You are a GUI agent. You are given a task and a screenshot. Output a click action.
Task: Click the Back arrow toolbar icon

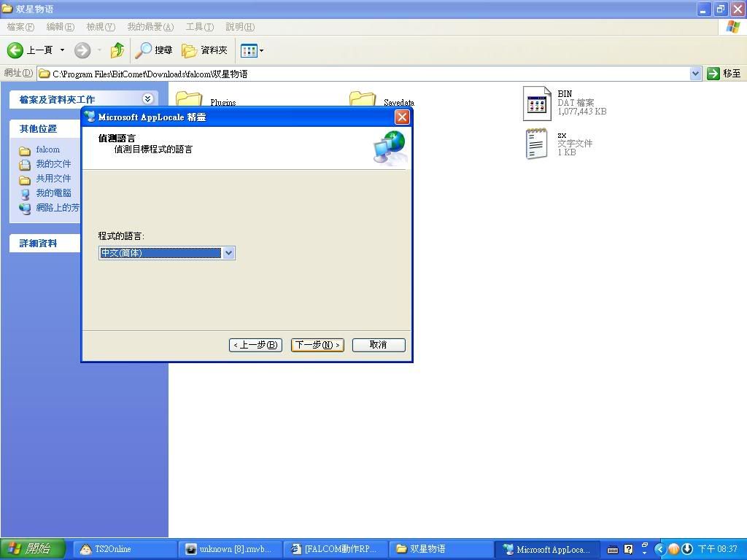point(16,50)
